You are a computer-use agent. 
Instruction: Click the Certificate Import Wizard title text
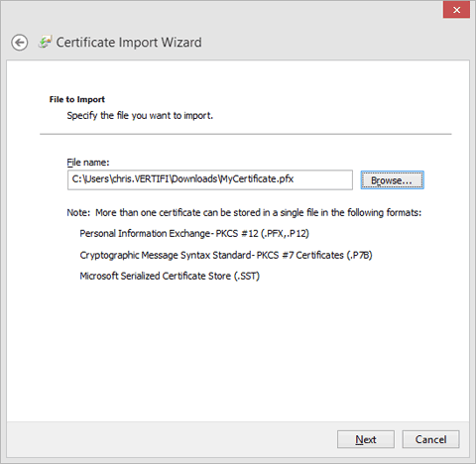[129, 43]
